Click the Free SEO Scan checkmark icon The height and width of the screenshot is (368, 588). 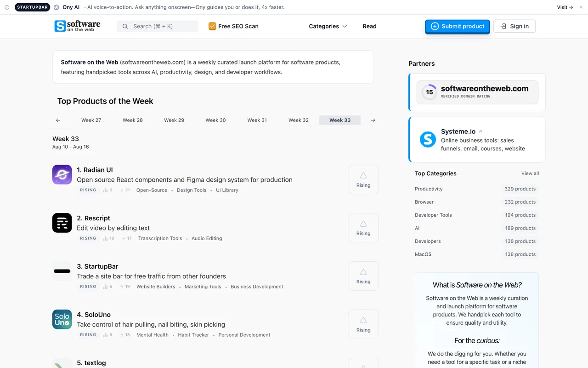[212, 26]
